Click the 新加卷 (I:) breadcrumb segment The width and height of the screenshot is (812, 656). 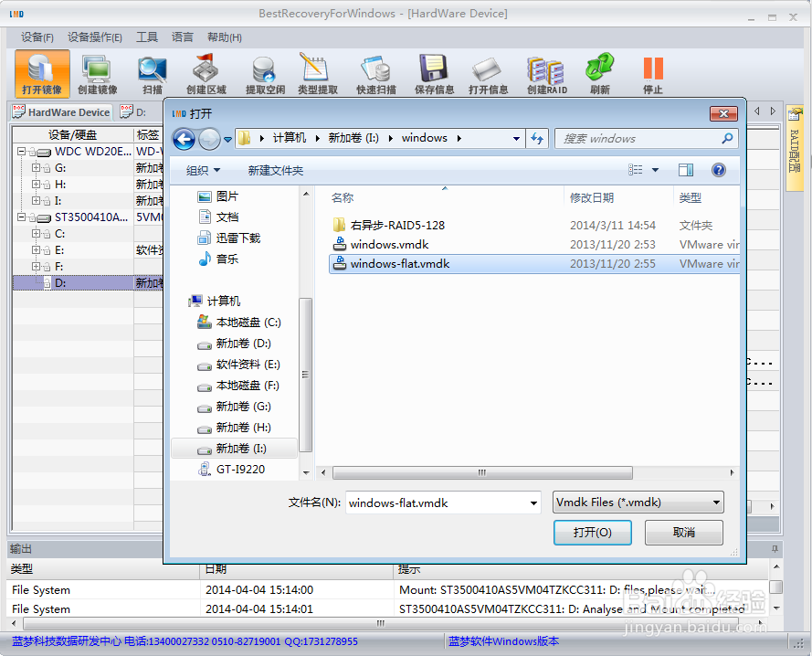(353, 138)
